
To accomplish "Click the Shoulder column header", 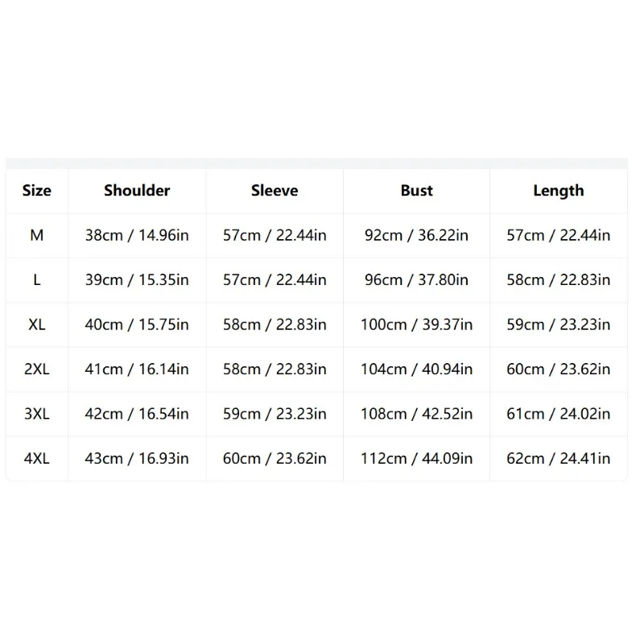I will [x=137, y=191].
